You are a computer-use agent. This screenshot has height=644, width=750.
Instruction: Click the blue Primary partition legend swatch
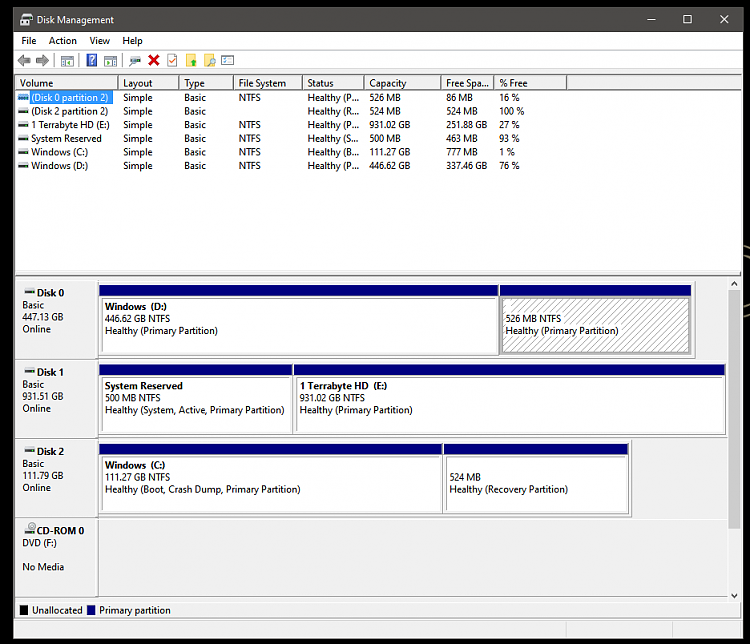pos(91,610)
